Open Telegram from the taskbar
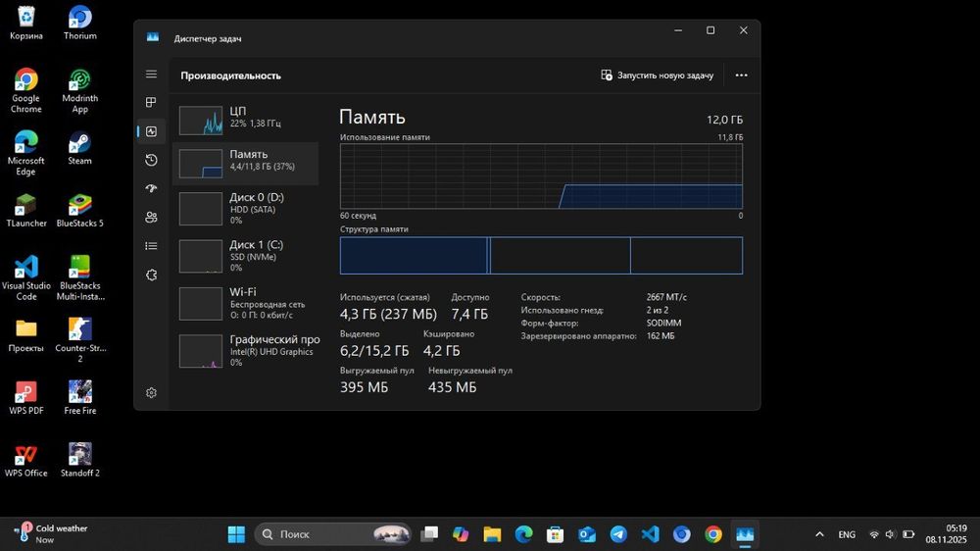Screen dimensions: 980x551 coord(618,534)
